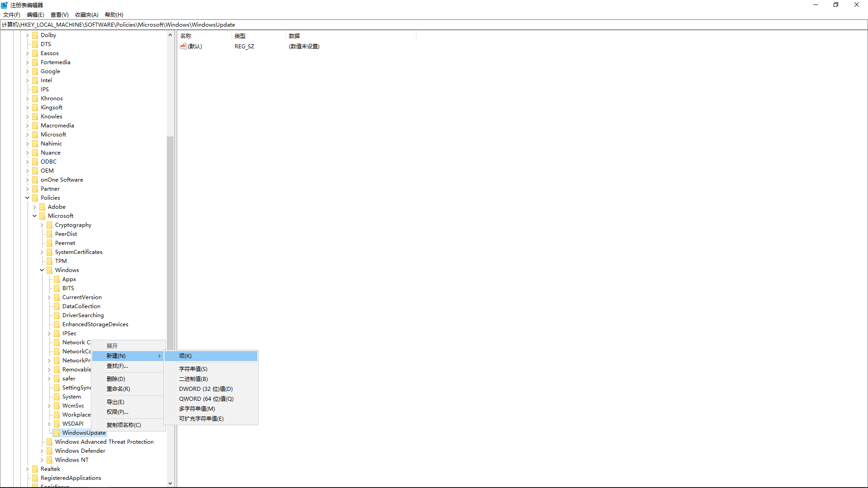Click the DataCollection folder icon
The image size is (868, 488).
[x=57, y=306]
